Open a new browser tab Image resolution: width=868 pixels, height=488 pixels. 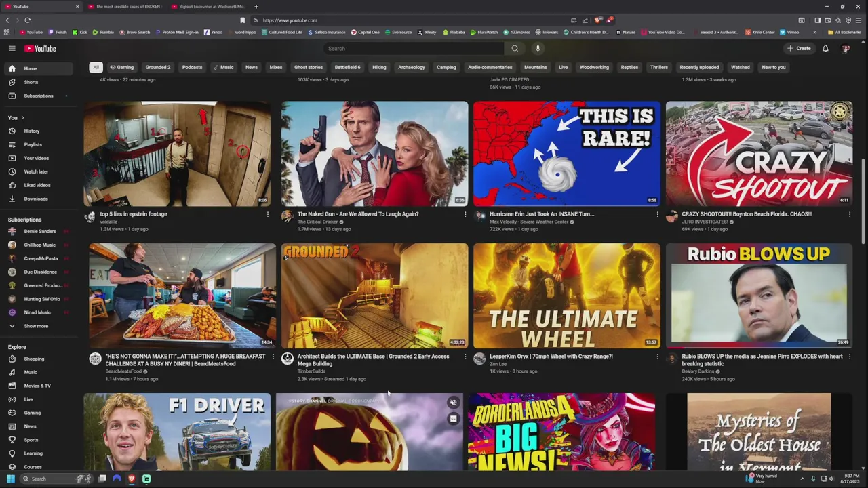pyautogui.click(x=256, y=7)
